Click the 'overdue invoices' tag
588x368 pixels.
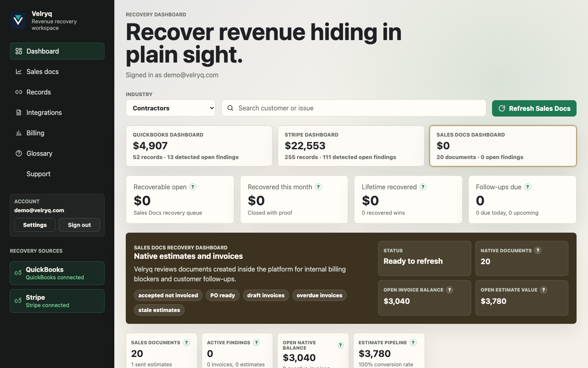[x=319, y=295]
